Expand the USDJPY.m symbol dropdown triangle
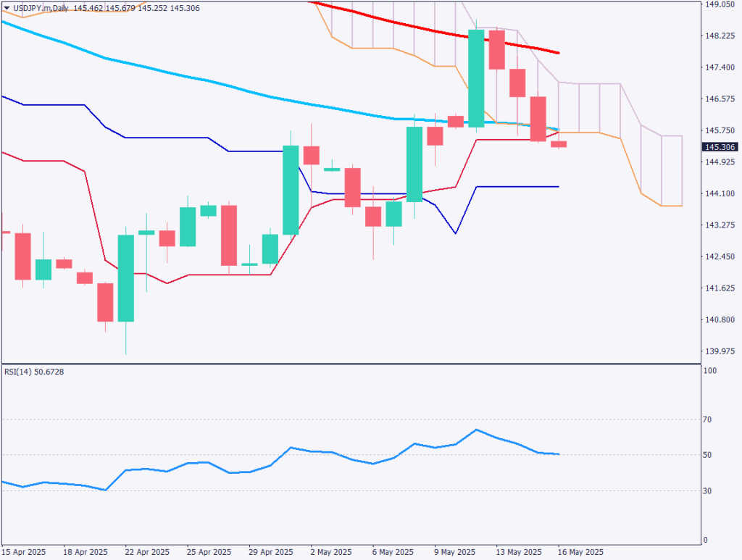Viewport: 742px width, 560px height. click(6, 7)
